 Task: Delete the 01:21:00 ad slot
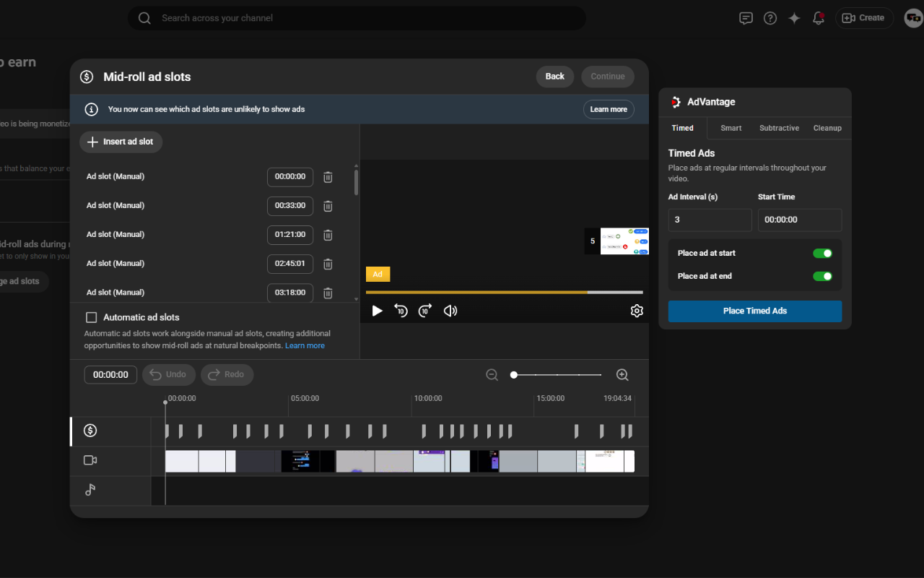coord(328,235)
